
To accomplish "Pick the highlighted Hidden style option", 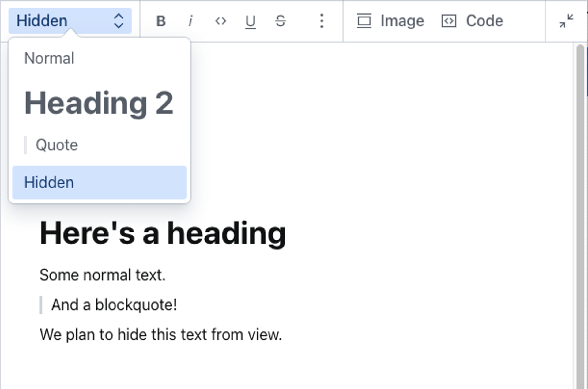I will (x=99, y=183).
